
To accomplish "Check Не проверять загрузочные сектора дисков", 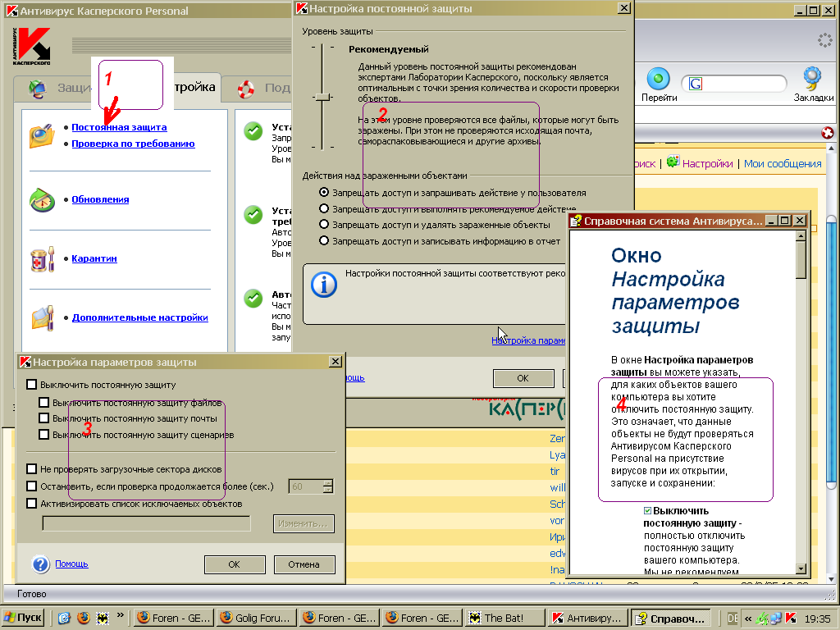I will tap(32, 469).
